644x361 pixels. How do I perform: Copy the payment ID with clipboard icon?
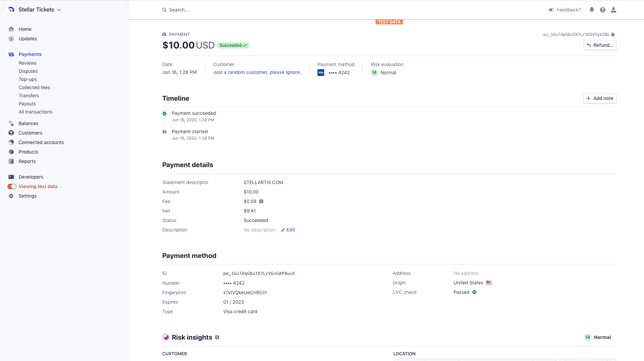(613, 34)
